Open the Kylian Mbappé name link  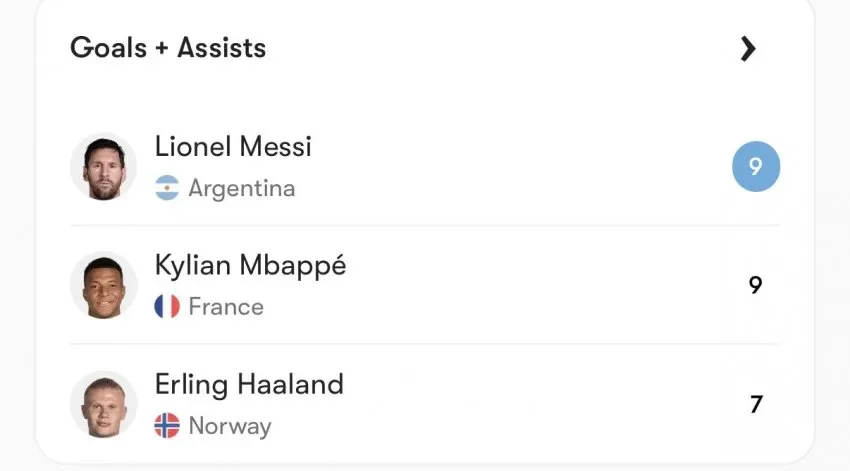250,266
